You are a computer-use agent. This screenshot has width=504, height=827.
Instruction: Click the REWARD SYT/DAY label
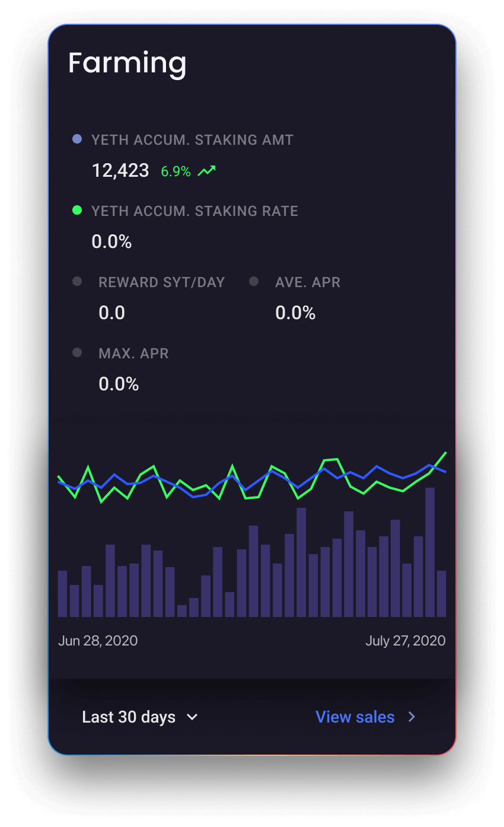coord(161,282)
